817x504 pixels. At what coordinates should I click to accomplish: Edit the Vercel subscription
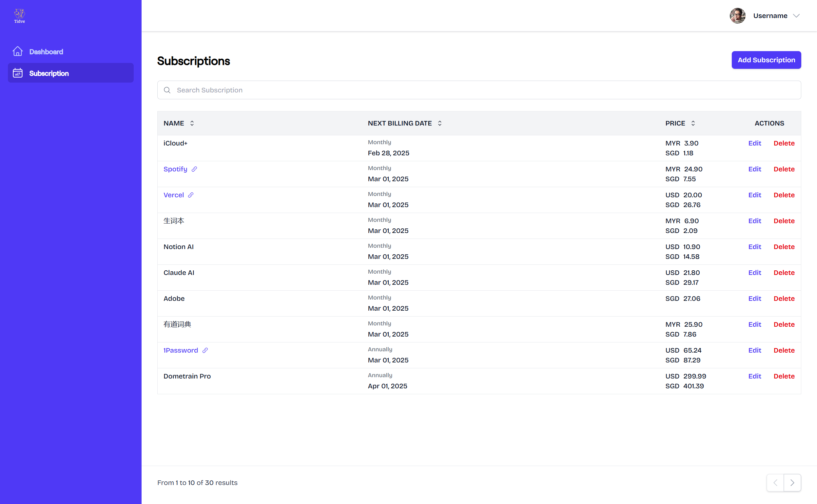pos(755,195)
